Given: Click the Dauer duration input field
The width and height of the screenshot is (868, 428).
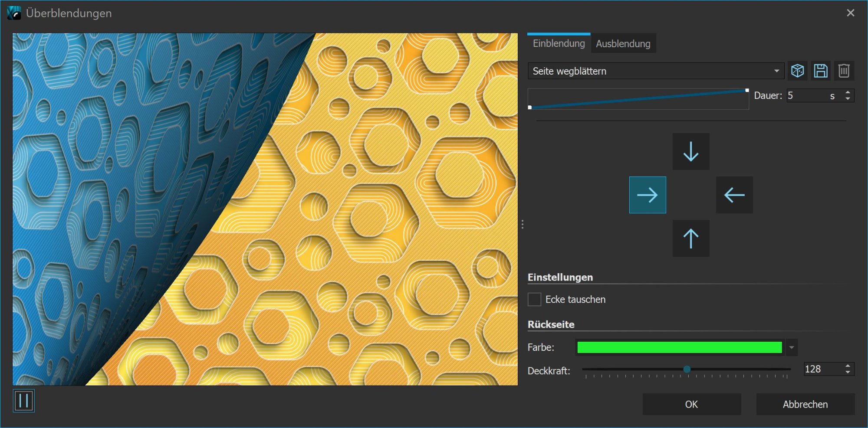Looking at the screenshot, I should point(807,95).
